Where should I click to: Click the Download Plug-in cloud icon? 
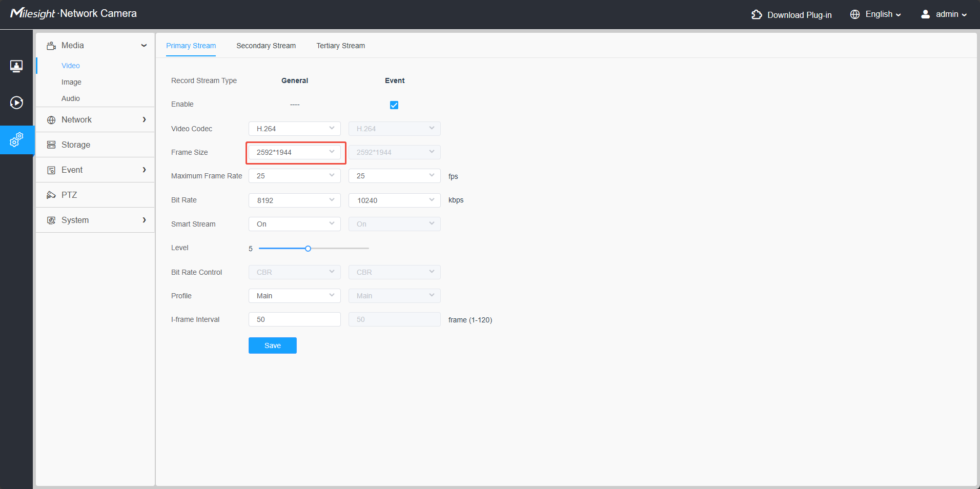(757, 14)
